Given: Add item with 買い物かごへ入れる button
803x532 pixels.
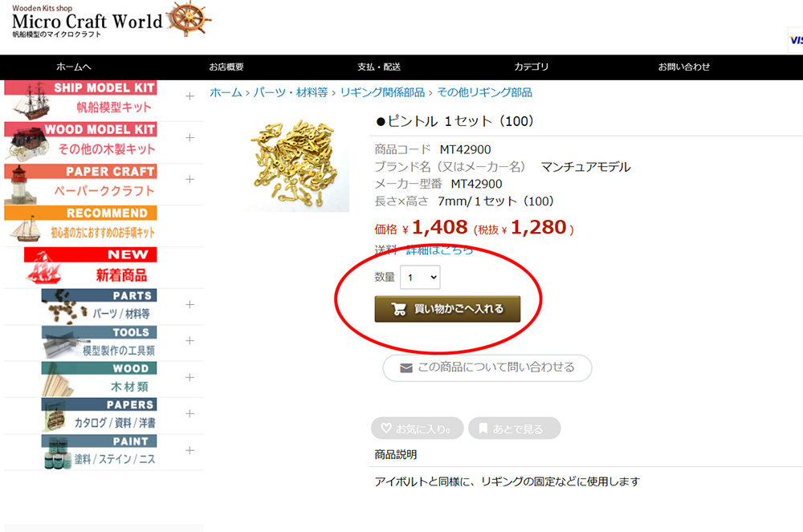Looking at the screenshot, I should [447, 309].
